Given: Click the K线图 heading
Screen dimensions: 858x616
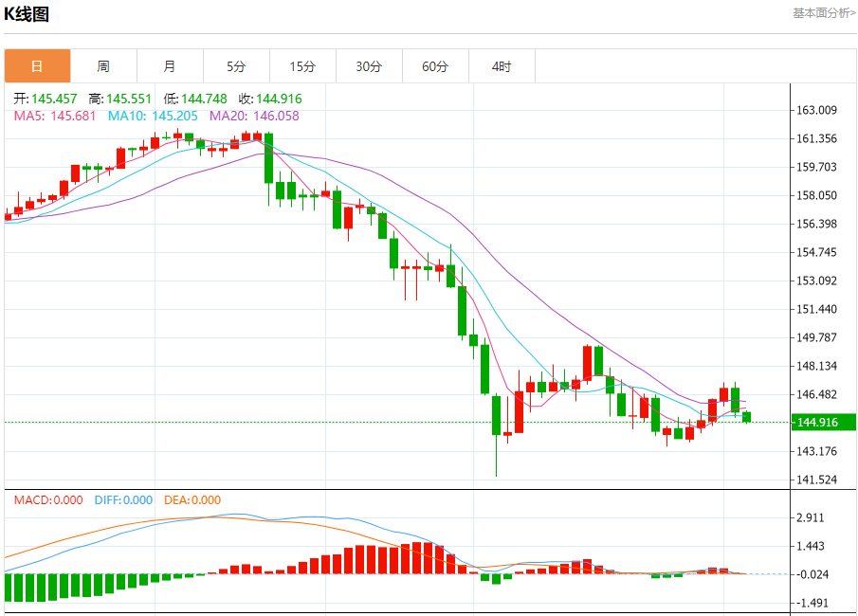Looking at the screenshot, I should (27, 13).
